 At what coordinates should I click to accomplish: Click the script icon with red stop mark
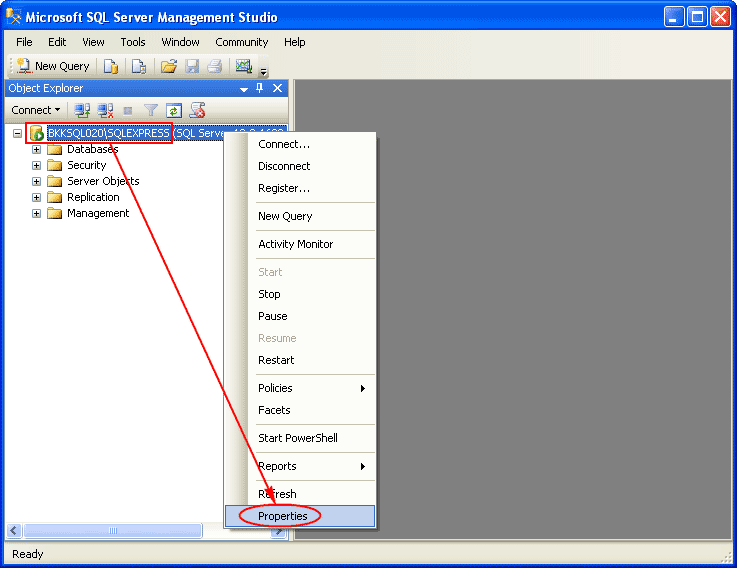(197, 110)
